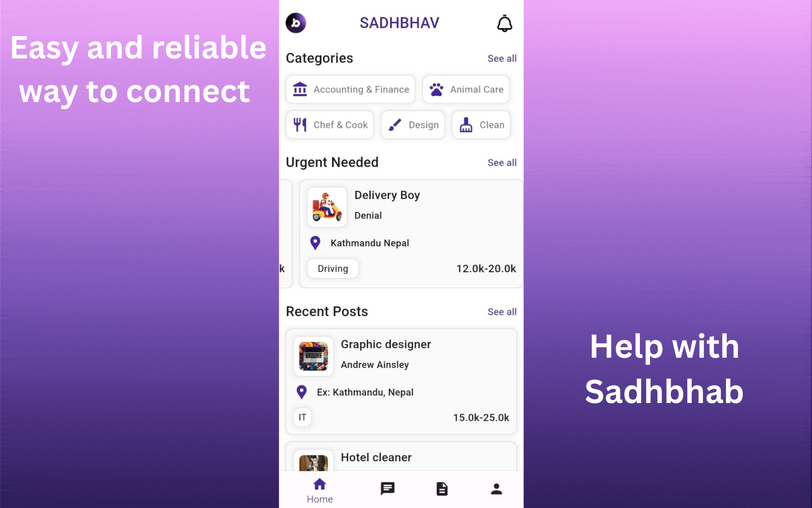Toggle the Driving skill tag filter
Screen dimensions: 812x508
coord(331,268)
